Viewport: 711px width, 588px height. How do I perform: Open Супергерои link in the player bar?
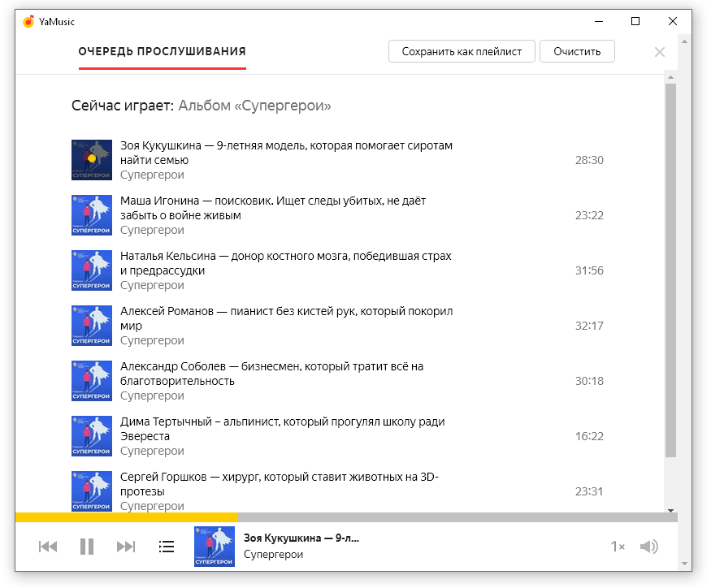[x=273, y=555]
